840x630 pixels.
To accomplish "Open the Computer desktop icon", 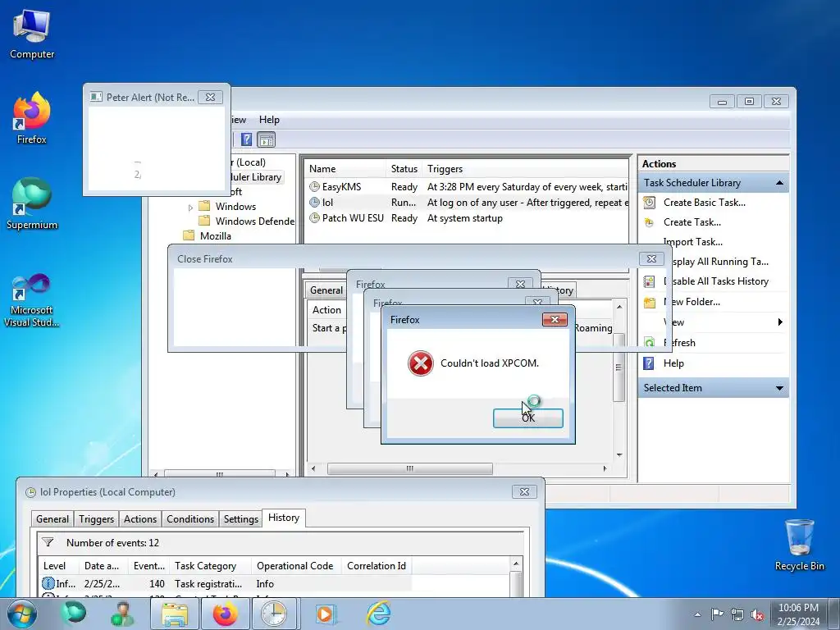I will (32, 33).
